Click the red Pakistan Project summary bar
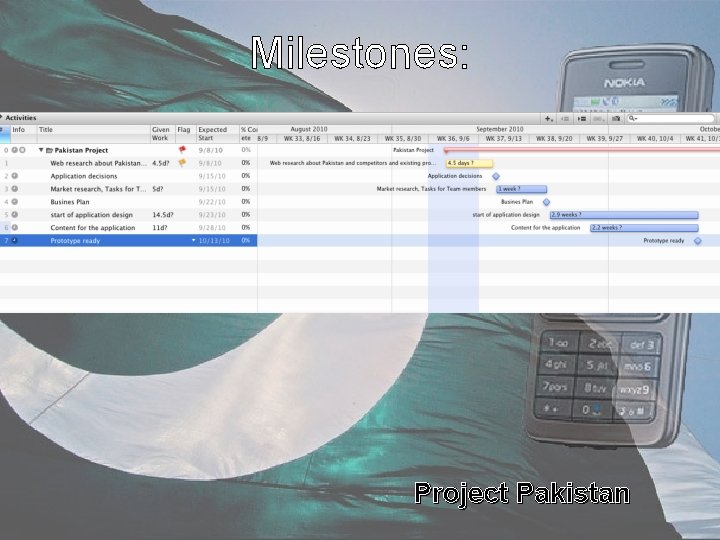Viewport: 720px width, 540px height. tap(581, 150)
